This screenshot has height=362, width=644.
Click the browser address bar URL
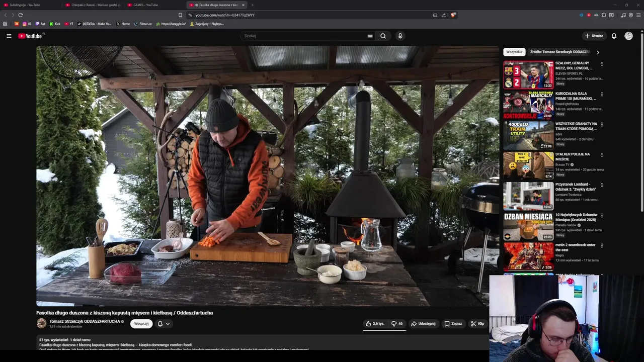[225, 15]
